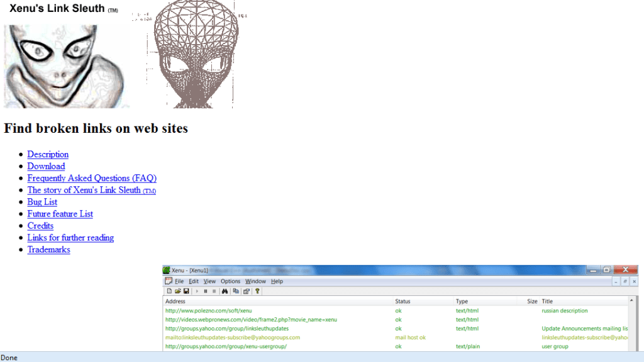Click the yellow question mark Help icon

257,291
